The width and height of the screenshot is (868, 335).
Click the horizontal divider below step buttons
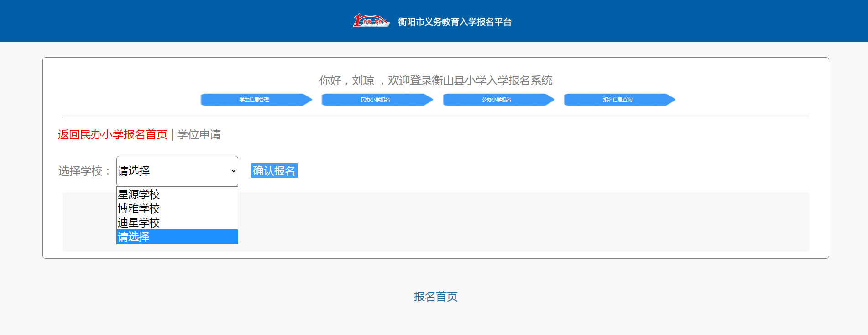pyautogui.click(x=435, y=117)
